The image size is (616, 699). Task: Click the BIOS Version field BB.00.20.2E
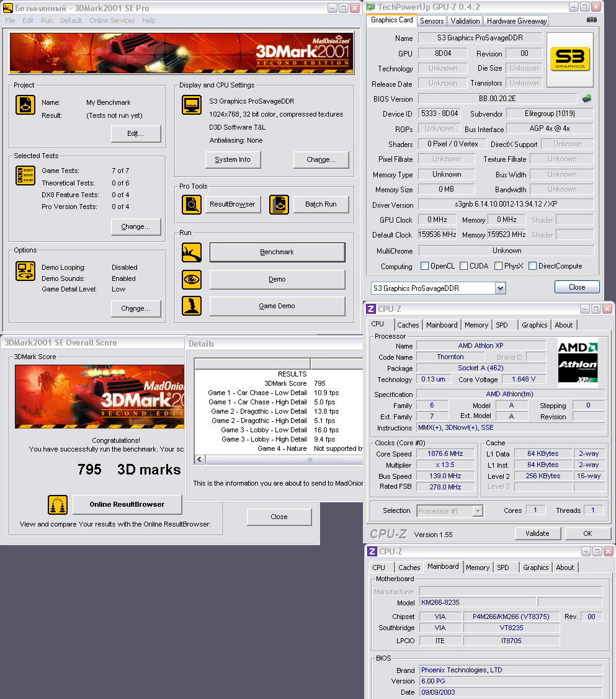click(498, 99)
